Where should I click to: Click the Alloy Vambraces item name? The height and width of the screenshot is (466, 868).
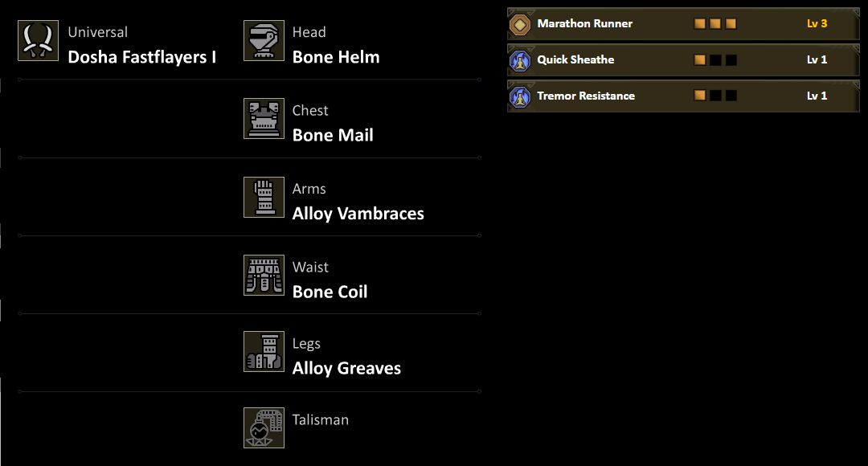coord(358,213)
